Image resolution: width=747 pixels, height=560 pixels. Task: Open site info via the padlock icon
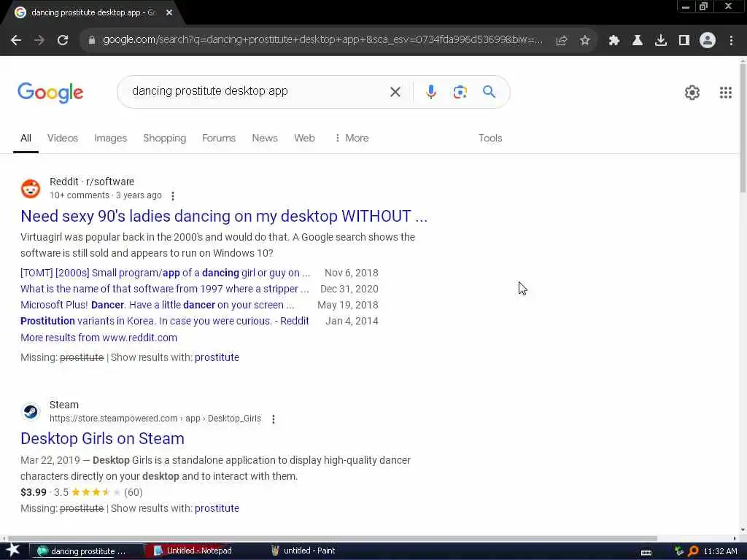click(x=91, y=41)
